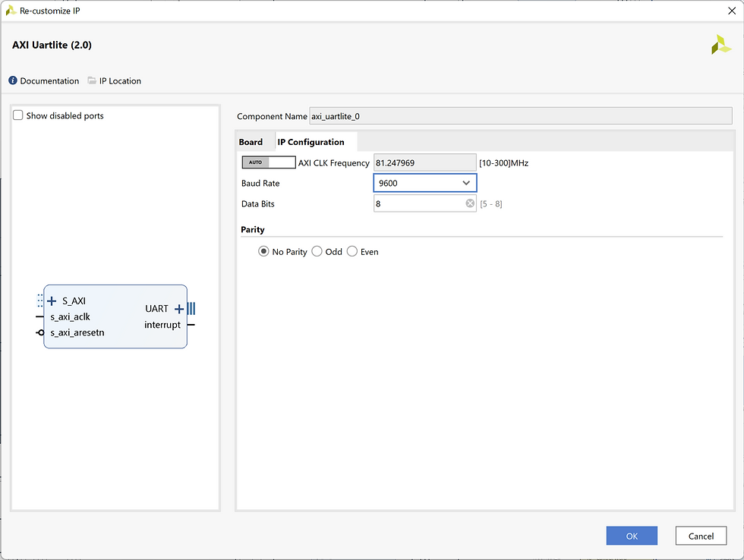Image resolution: width=744 pixels, height=560 pixels.
Task: Confirm with the OK button
Action: coord(632,536)
